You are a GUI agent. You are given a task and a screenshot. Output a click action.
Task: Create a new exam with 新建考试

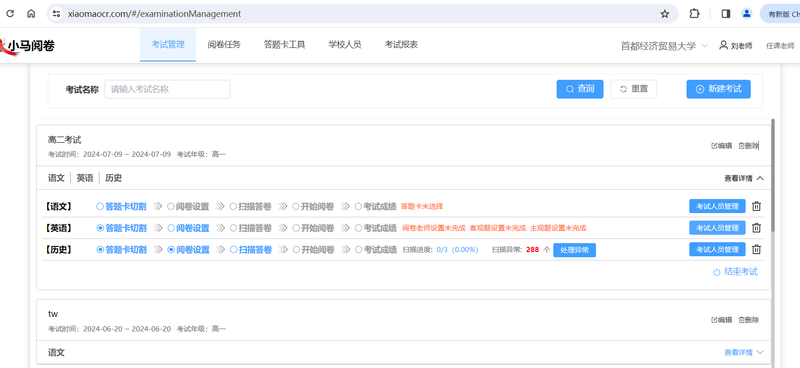pyautogui.click(x=718, y=89)
